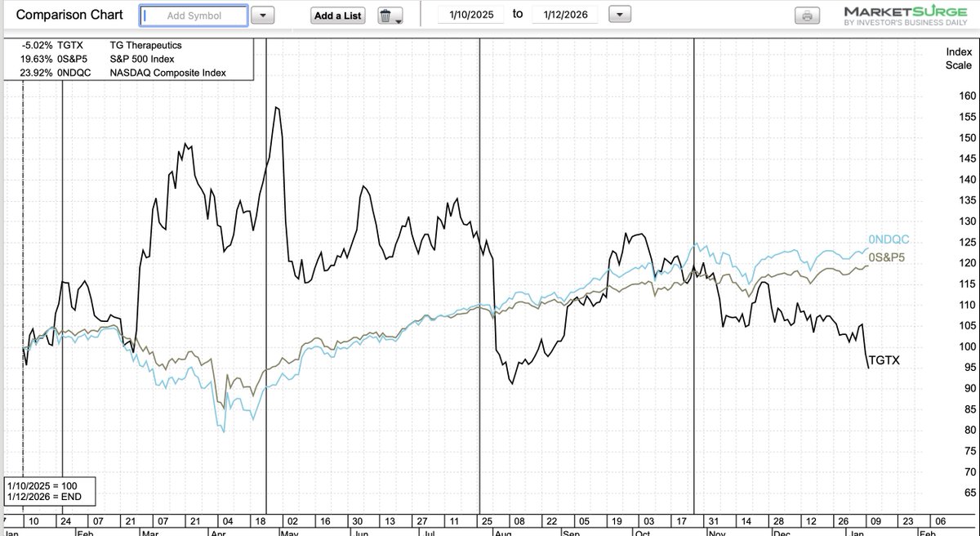
Task: Select the 0S&P5 S&P 500 Index legend row
Action: pyautogui.click(x=127, y=60)
